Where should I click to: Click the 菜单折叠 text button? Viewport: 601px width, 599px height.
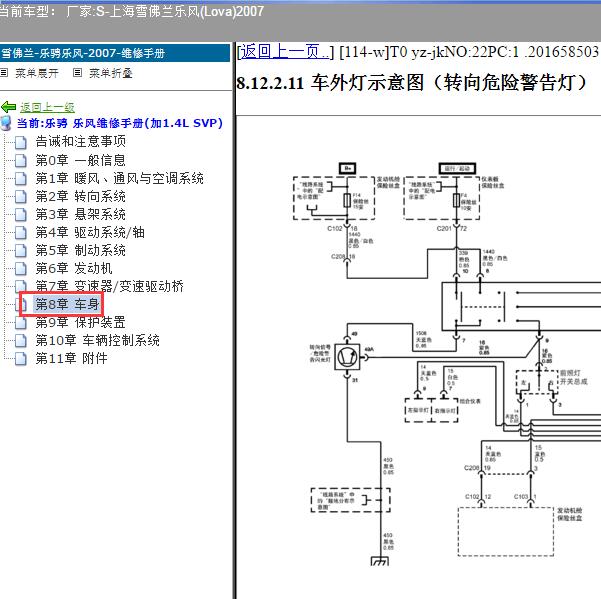pos(111,73)
